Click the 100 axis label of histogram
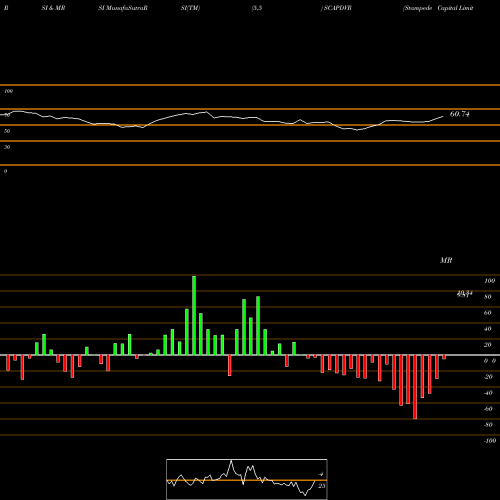The width and height of the screenshot is (500, 500). 489,281
